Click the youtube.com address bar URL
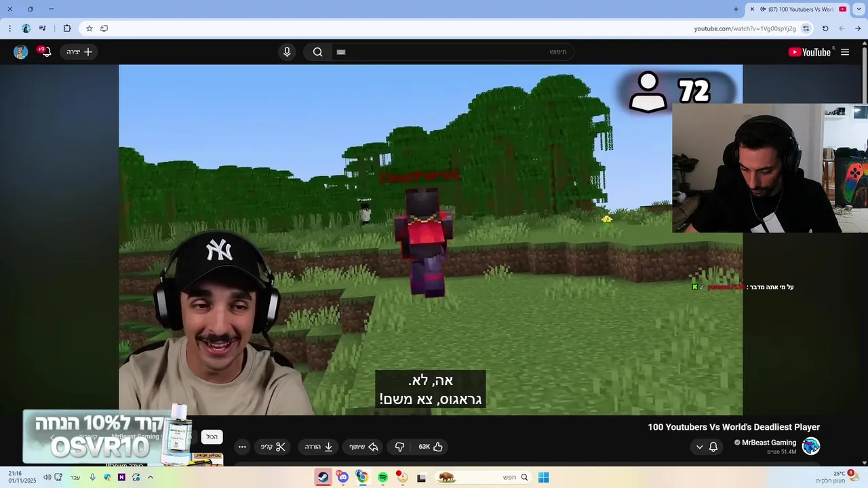The image size is (868, 488). pyautogui.click(x=745, y=28)
